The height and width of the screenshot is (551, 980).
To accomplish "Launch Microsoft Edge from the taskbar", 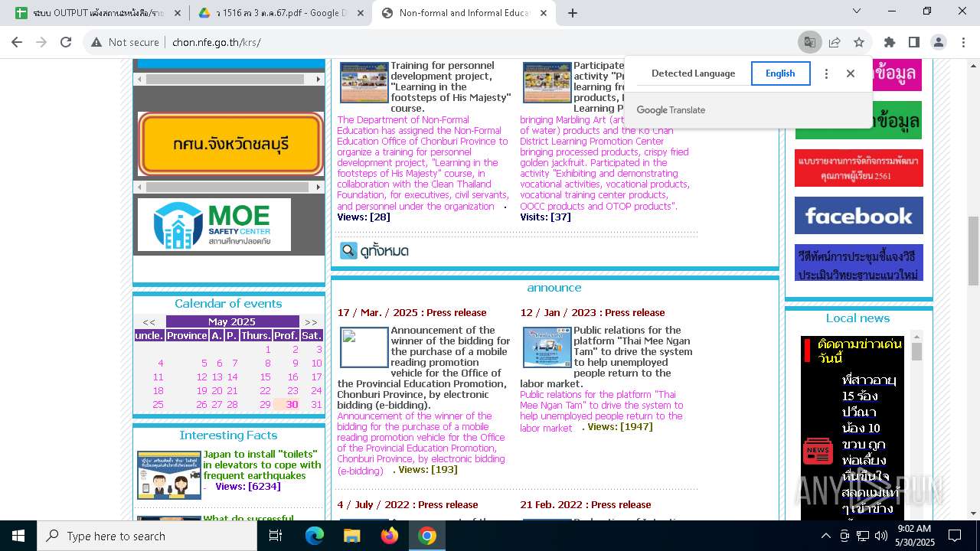I will [x=315, y=536].
